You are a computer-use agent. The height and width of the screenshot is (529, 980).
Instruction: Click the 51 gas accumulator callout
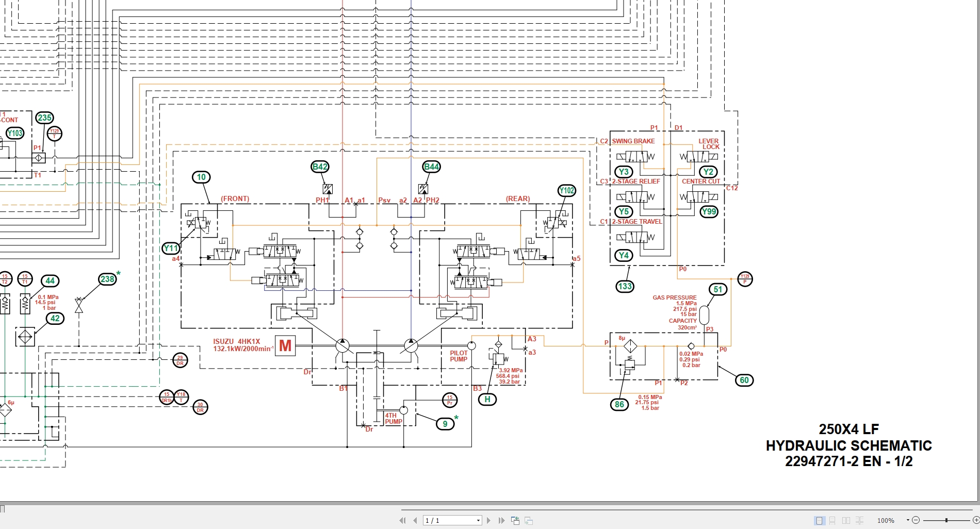click(717, 290)
